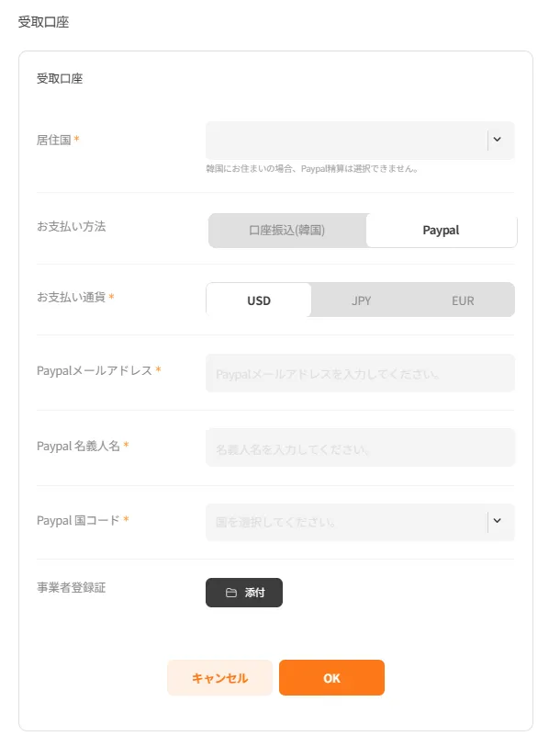Screen dimensions: 560x747
Task: Focus the Paypal 名義人名 input field
Action: coord(360,448)
